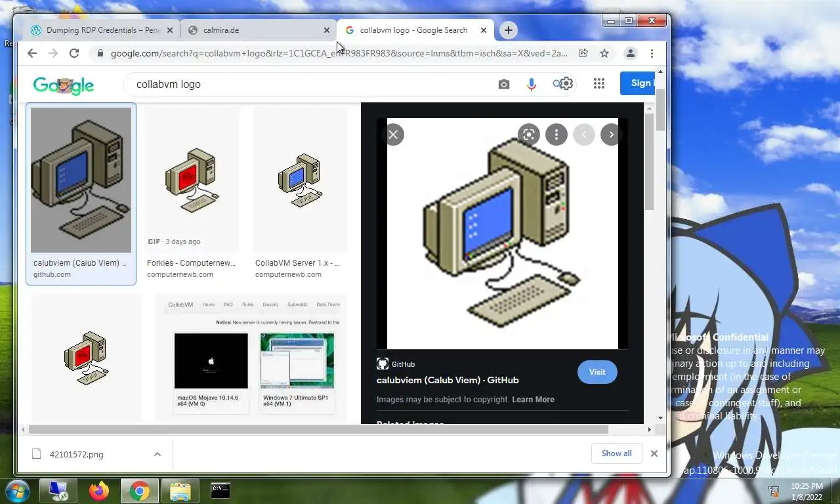Click the preview panel scrollbar thumb
Viewport: 840px width, 504px height.
tap(649, 161)
